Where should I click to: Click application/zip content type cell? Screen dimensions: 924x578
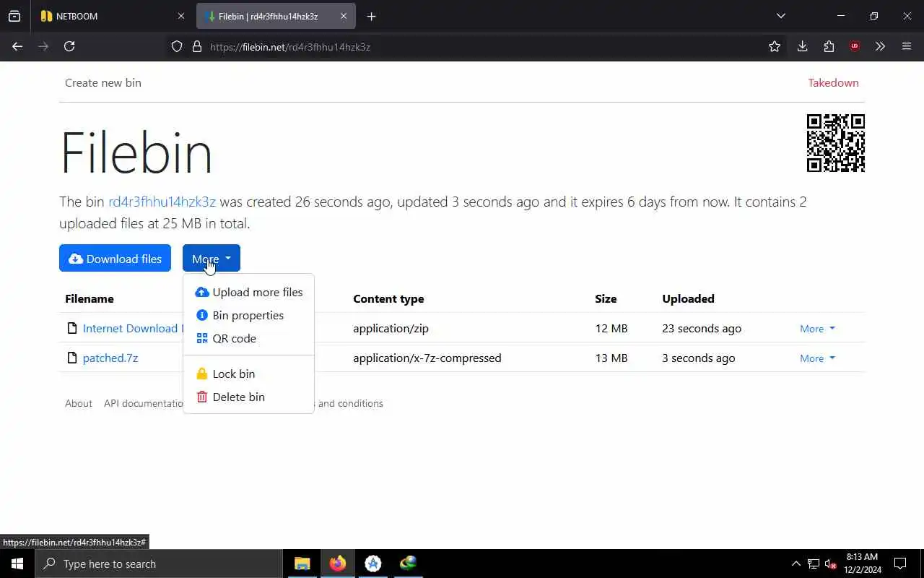(x=391, y=328)
